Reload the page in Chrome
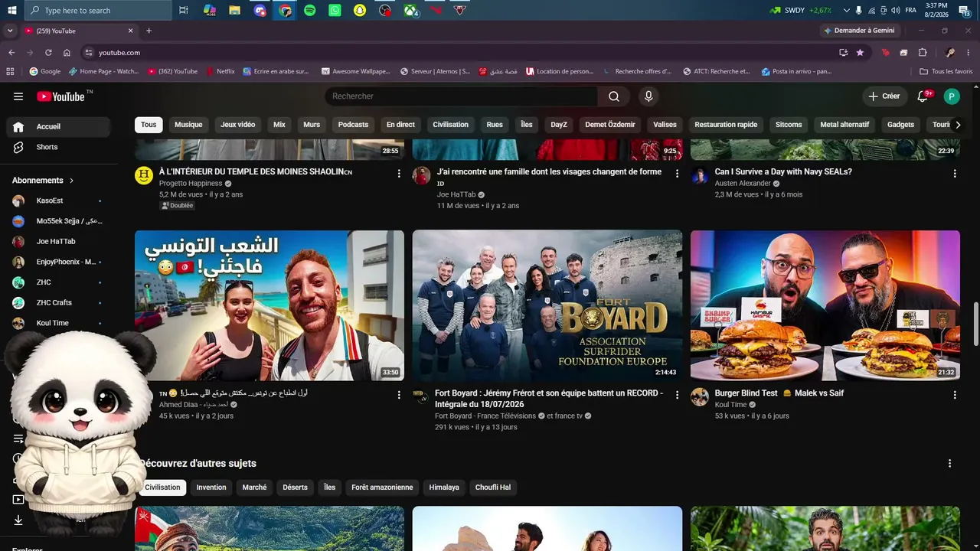Viewport: 980px width, 551px height. click(x=48, y=53)
